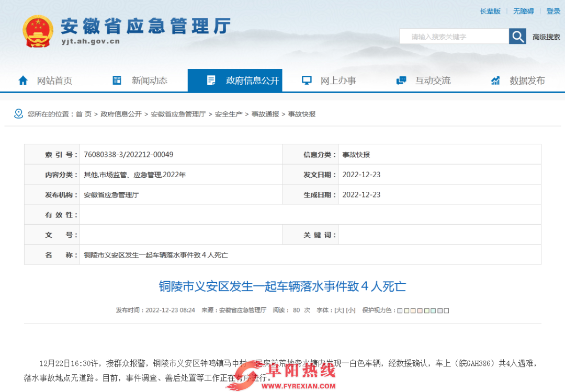Click the search magnifier icon
The width and height of the screenshot is (565, 392).
tap(517, 36)
